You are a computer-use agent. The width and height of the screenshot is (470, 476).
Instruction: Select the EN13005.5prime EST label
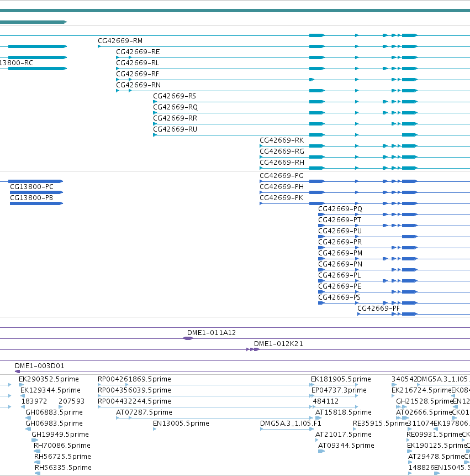coord(181,423)
